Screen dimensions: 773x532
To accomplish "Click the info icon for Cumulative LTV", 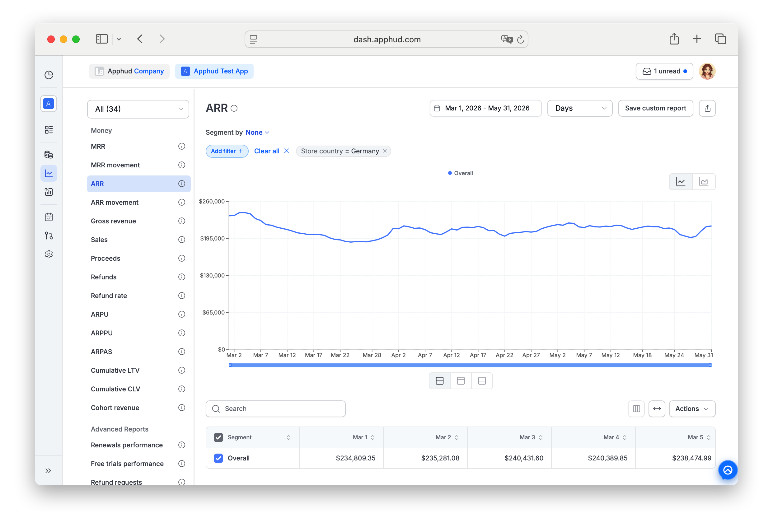I will click(x=182, y=370).
